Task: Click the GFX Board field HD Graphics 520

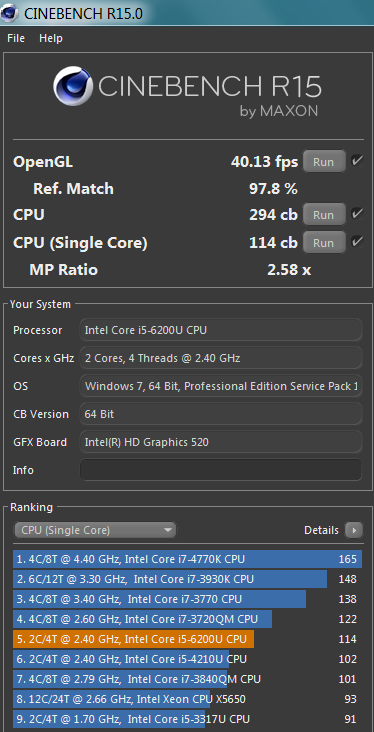Action: coord(221,442)
